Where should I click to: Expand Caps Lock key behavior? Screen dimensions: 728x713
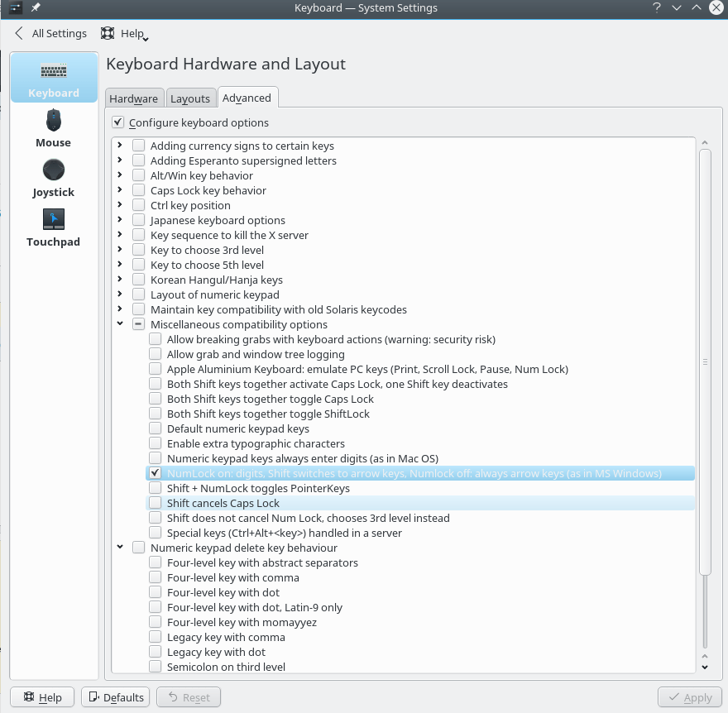click(120, 190)
